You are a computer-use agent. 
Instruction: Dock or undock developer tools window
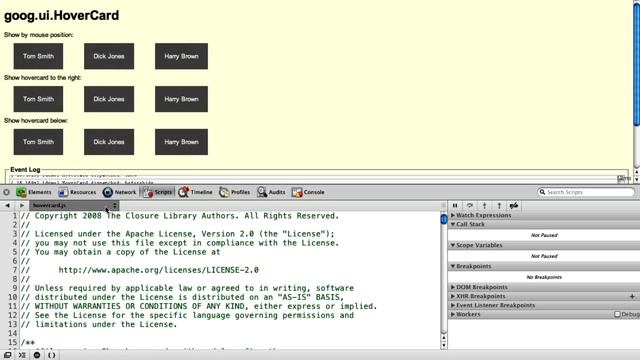[7, 355]
